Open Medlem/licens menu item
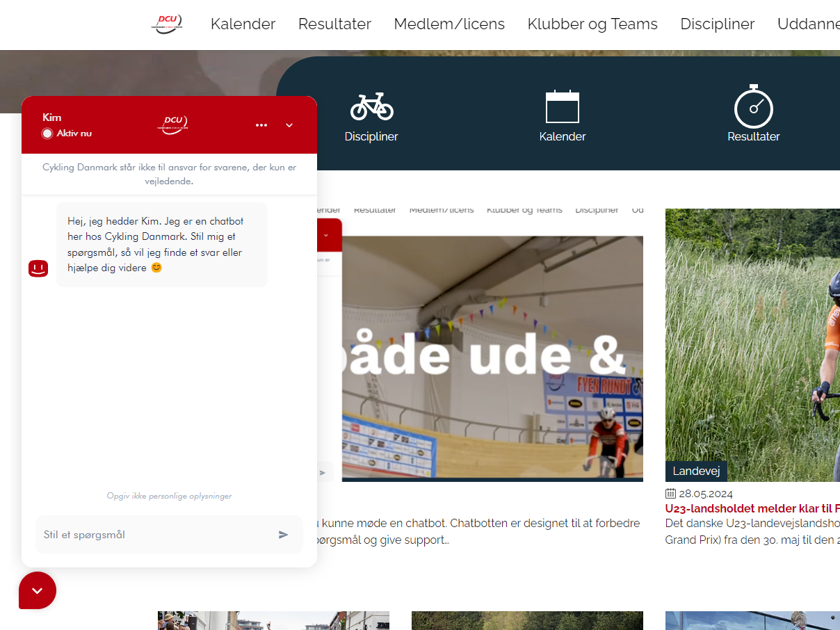Screen dimensions: 840x630 click(x=449, y=24)
